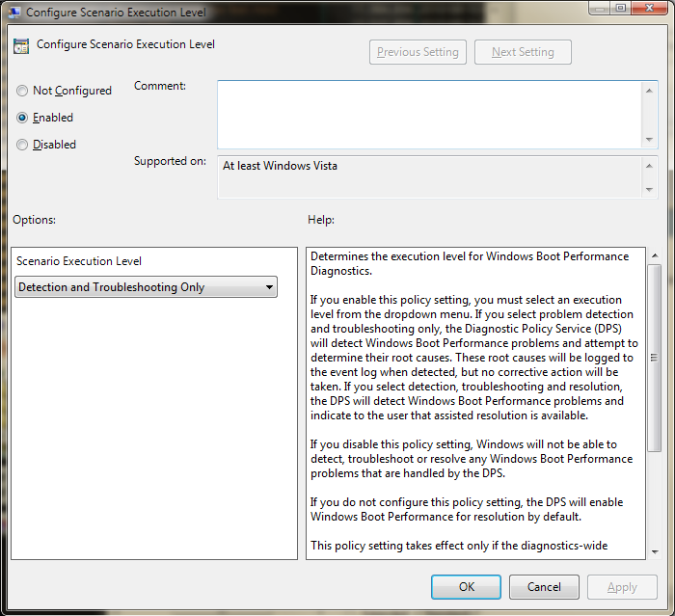This screenshot has height=616, width=675.
Task: Confirm with the OK button
Action: point(466,587)
